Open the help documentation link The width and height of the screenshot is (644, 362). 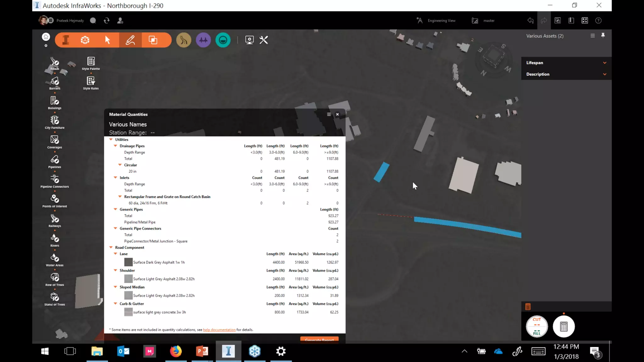(x=219, y=330)
